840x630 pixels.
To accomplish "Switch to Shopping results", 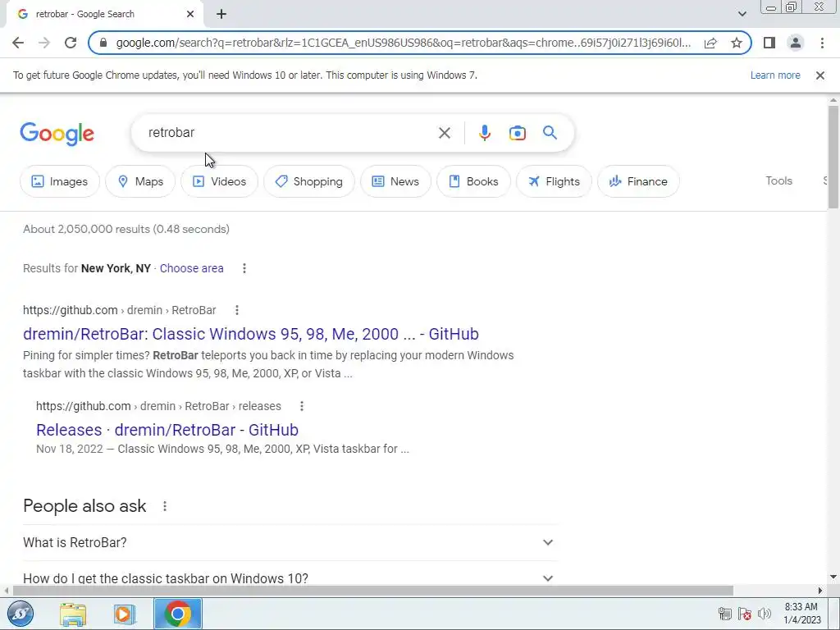I will [309, 181].
